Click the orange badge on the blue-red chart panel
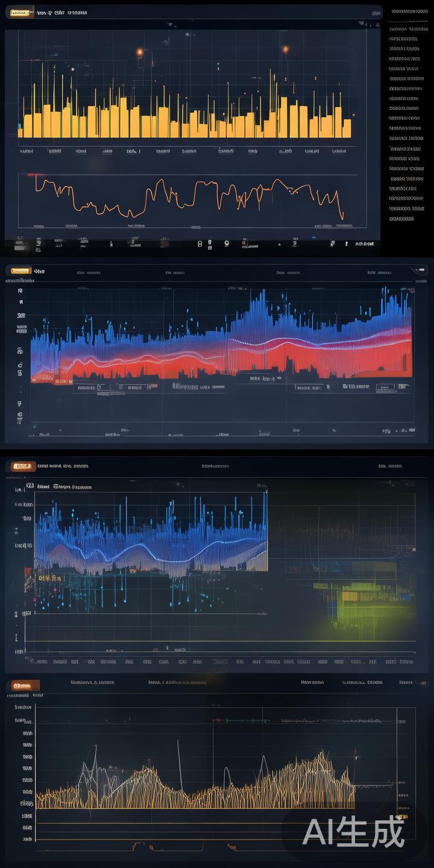 pyautogui.click(x=20, y=271)
